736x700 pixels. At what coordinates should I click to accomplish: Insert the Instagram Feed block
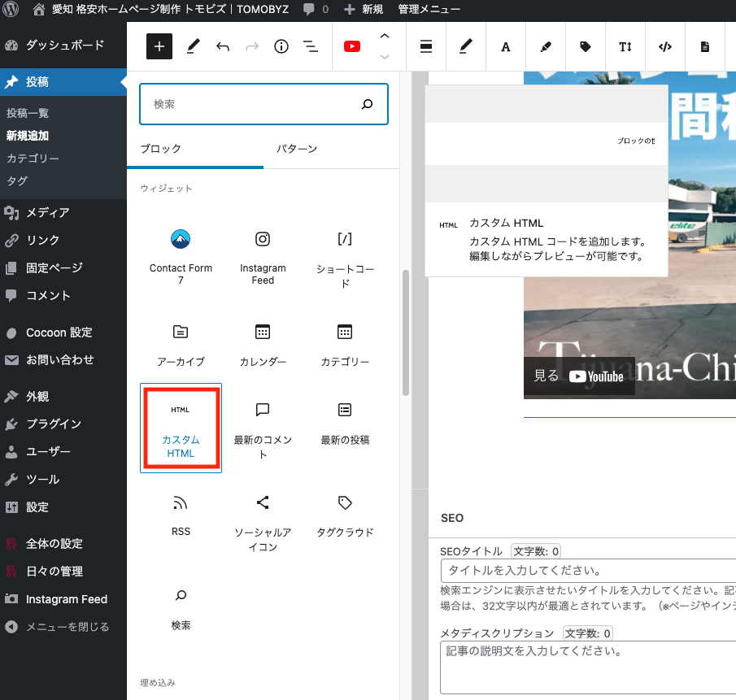263,256
